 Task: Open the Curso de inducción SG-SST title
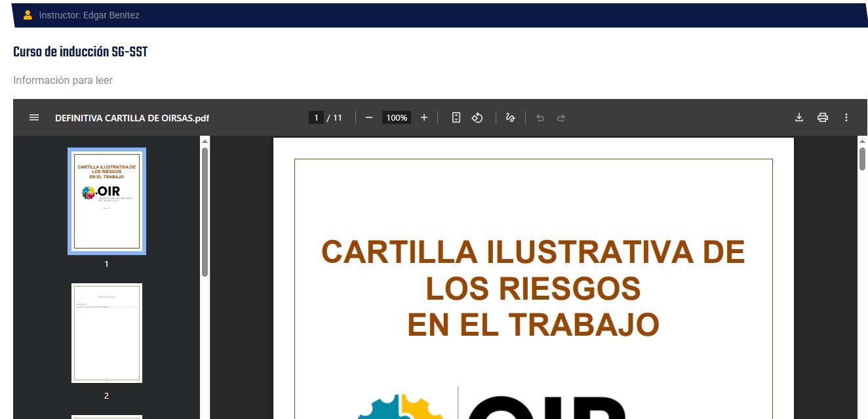pyautogui.click(x=80, y=51)
